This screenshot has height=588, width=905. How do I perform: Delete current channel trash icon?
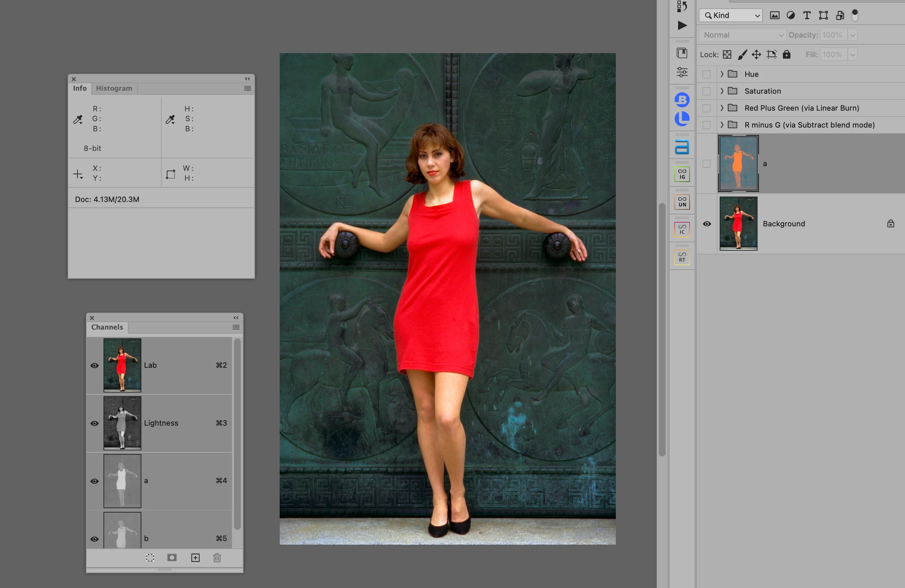pyautogui.click(x=217, y=558)
